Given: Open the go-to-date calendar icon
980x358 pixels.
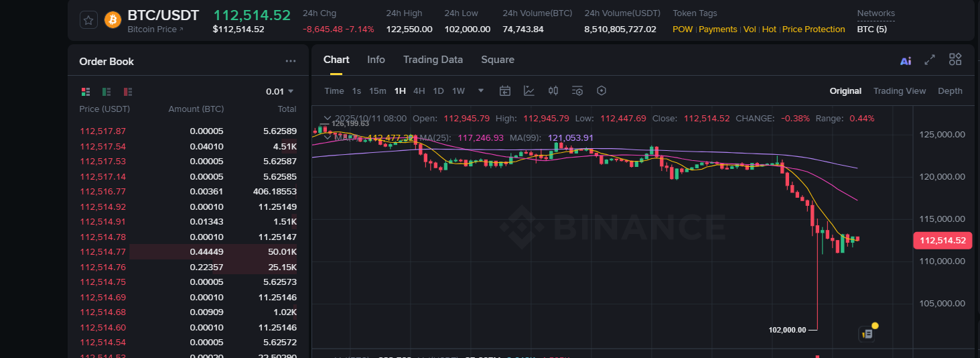Looking at the screenshot, I should pyautogui.click(x=505, y=91).
